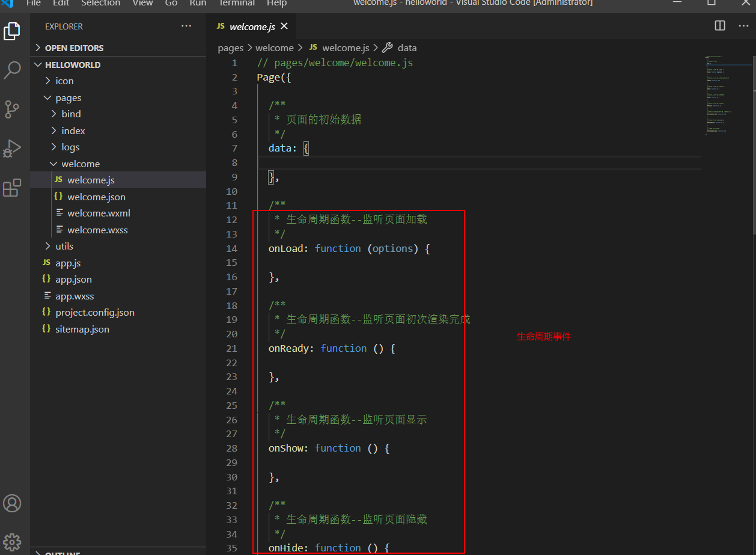The height and width of the screenshot is (555, 756).
Task: Click the wrench icon in breadcrumb
Action: click(388, 48)
